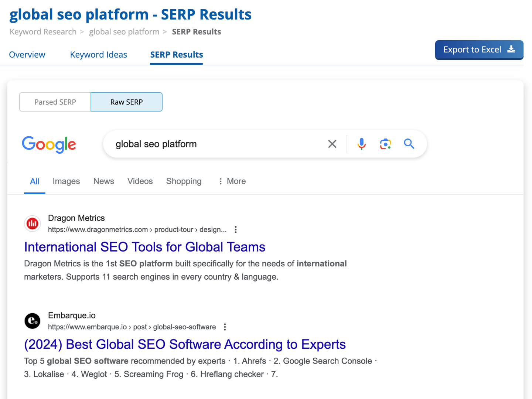Open International SEO Tools for Global Teams result

click(145, 247)
